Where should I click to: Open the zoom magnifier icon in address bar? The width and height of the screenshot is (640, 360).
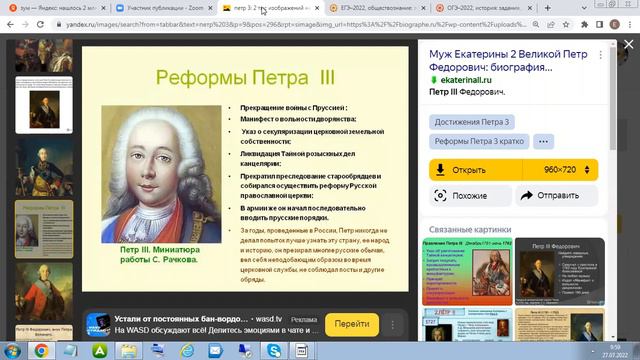pos(536,24)
